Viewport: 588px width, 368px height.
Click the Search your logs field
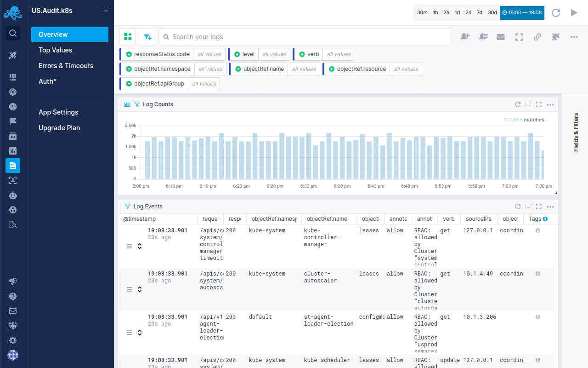tap(305, 37)
